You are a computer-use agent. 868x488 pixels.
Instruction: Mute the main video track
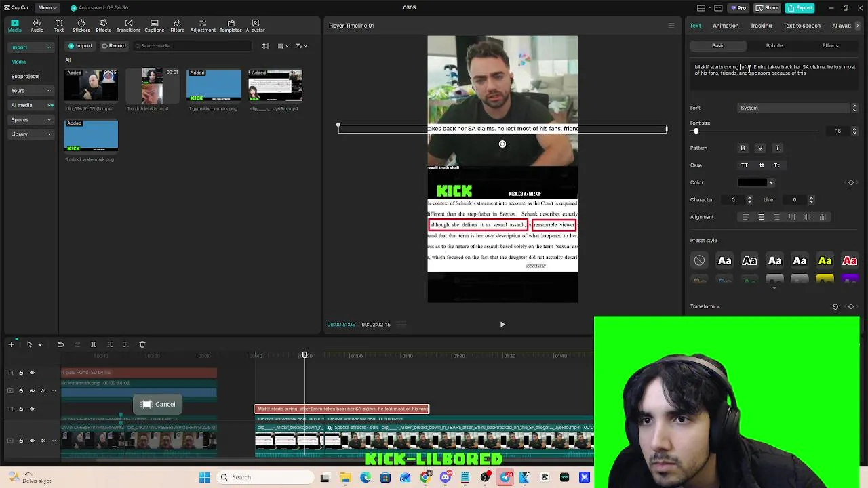[43, 441]
